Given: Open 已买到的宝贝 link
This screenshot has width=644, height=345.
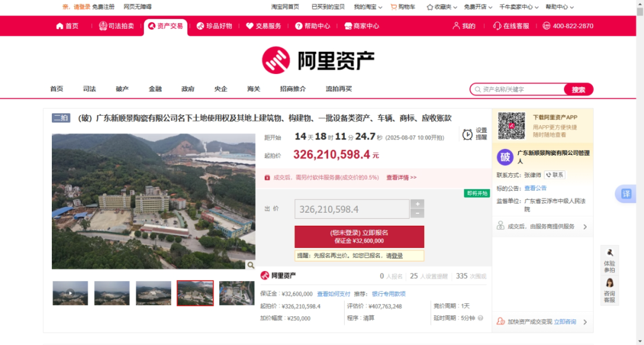Looking at the screenshot, I should point(328,7).
